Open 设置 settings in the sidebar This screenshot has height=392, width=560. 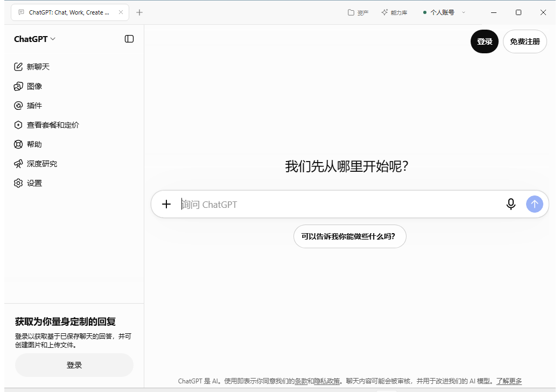tap(28, 183)
